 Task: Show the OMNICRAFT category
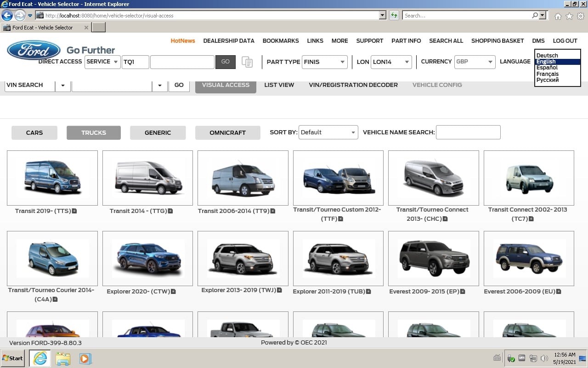point(227,132)
